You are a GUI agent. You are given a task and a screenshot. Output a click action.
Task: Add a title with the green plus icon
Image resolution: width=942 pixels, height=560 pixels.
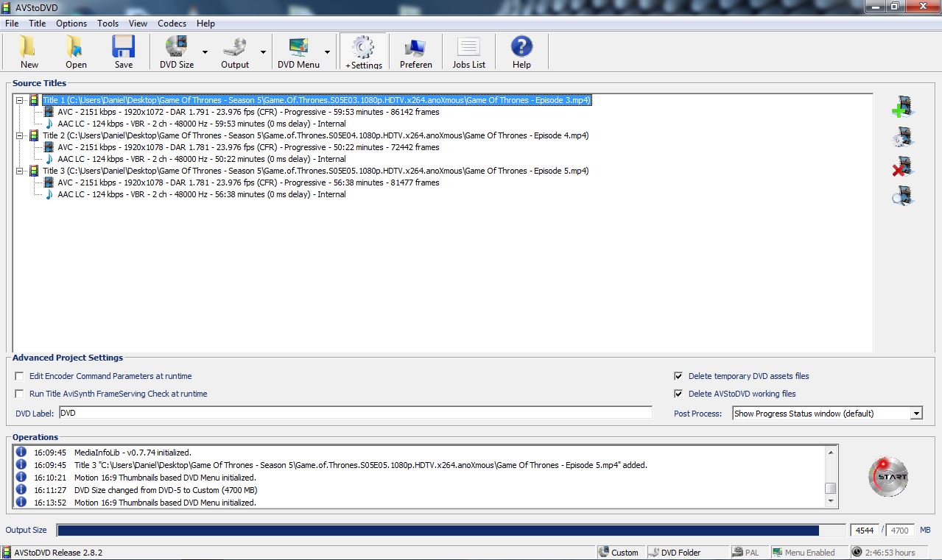(x=902, y=107)
